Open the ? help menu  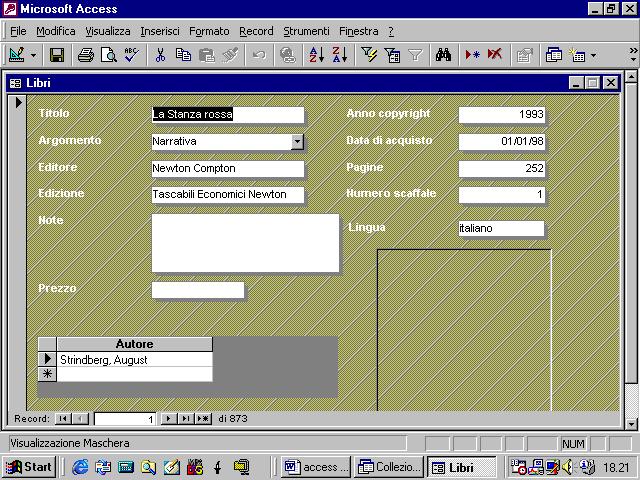pos(391,31)
